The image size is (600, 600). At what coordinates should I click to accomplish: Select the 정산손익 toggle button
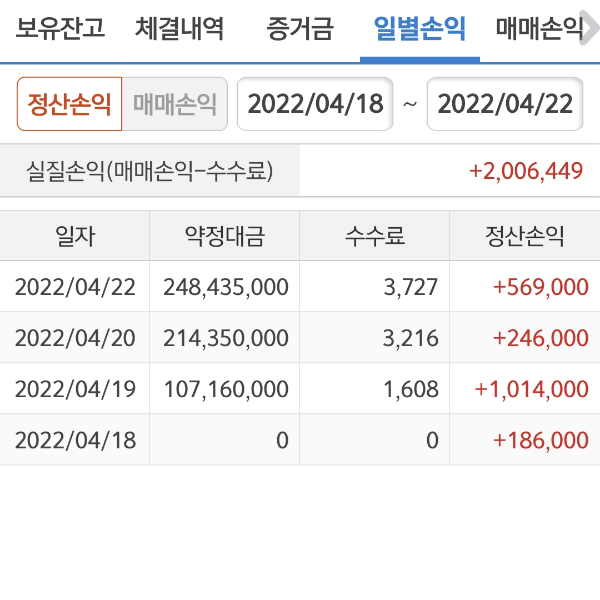(69, 105)
